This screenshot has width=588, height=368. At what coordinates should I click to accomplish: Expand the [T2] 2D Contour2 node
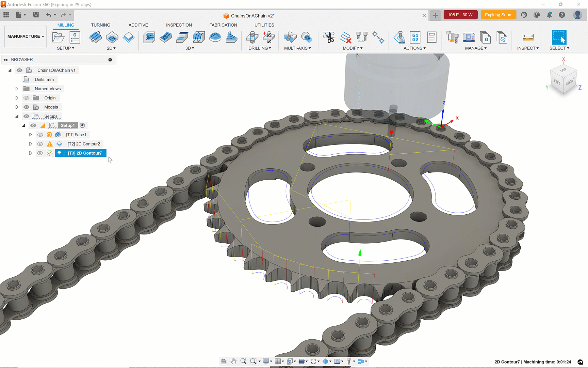(30, 144)
